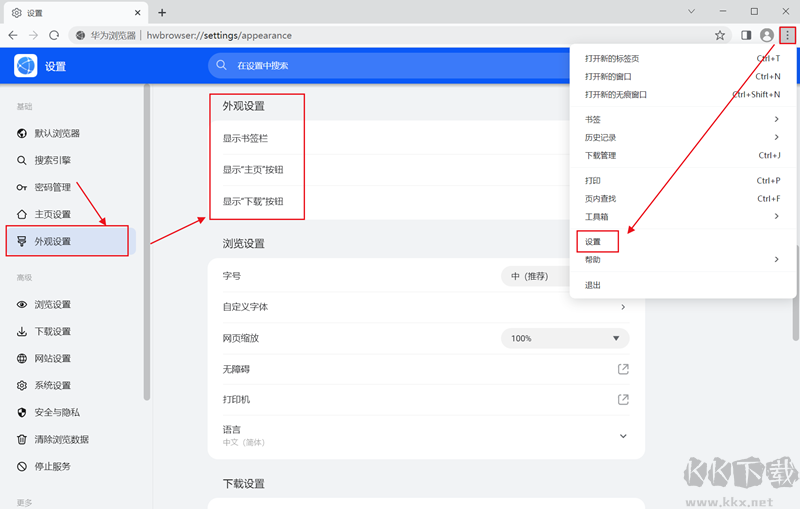Click the forward navigation arrow
The height and width of the screenshot is (509, 800).
pos(33,35)
